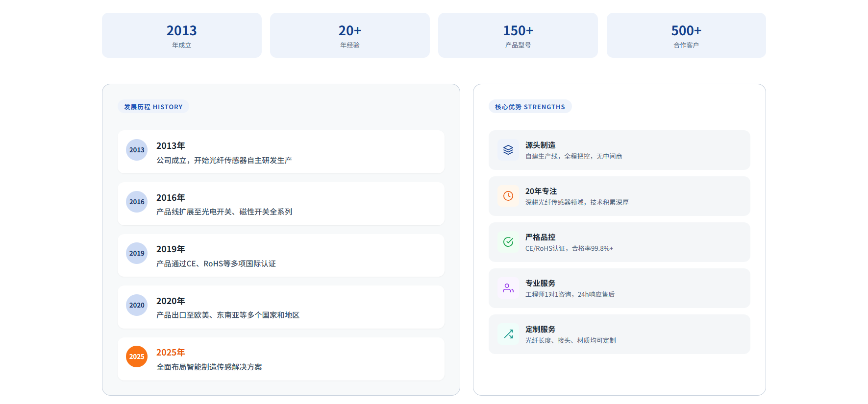Viewport: 868px width, 404px height.
Task: Click text 产品通过CE、RoHS等多项国际认证
Action: (x=216, y=263)
